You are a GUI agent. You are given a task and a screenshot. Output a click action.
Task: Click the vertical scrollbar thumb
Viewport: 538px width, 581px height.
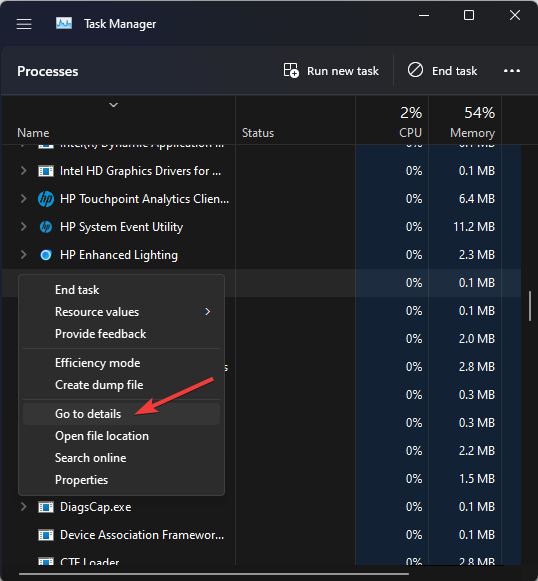tap(530, 306)
